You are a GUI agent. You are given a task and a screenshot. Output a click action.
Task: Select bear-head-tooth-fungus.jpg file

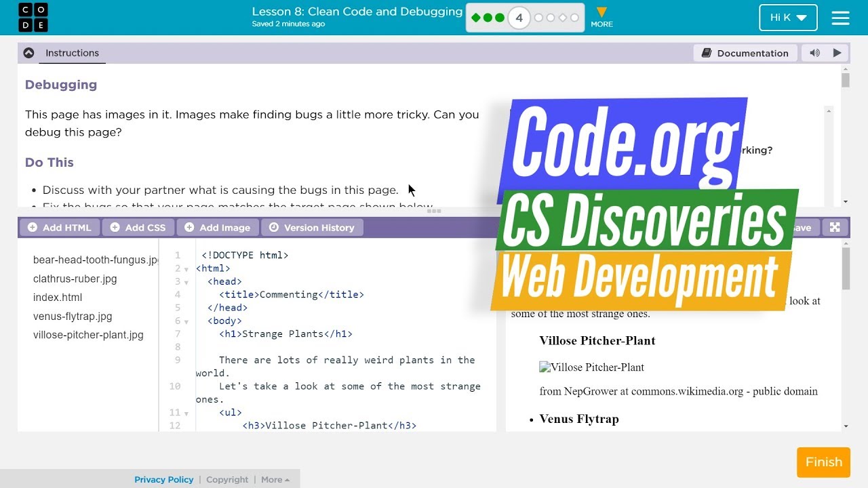coord(95,260)
